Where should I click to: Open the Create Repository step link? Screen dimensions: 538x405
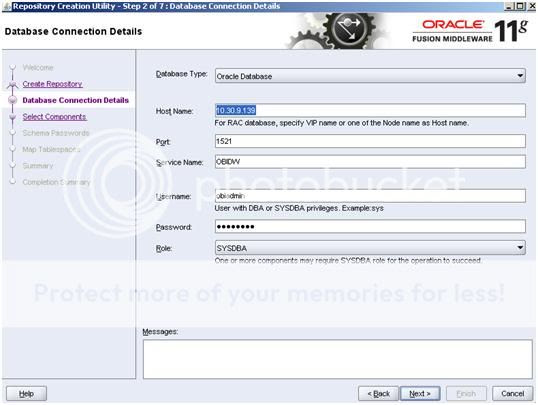click(52, 84)
